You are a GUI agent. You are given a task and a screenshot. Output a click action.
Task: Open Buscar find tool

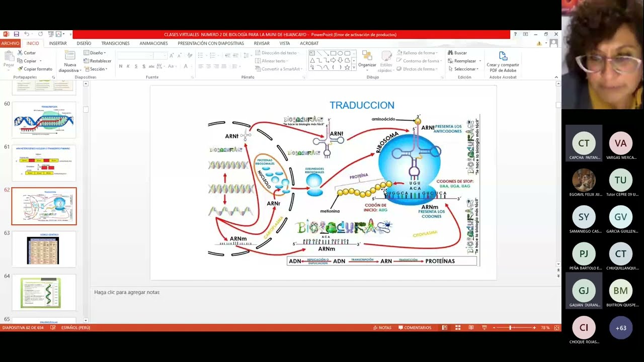(x=457, y=53)
